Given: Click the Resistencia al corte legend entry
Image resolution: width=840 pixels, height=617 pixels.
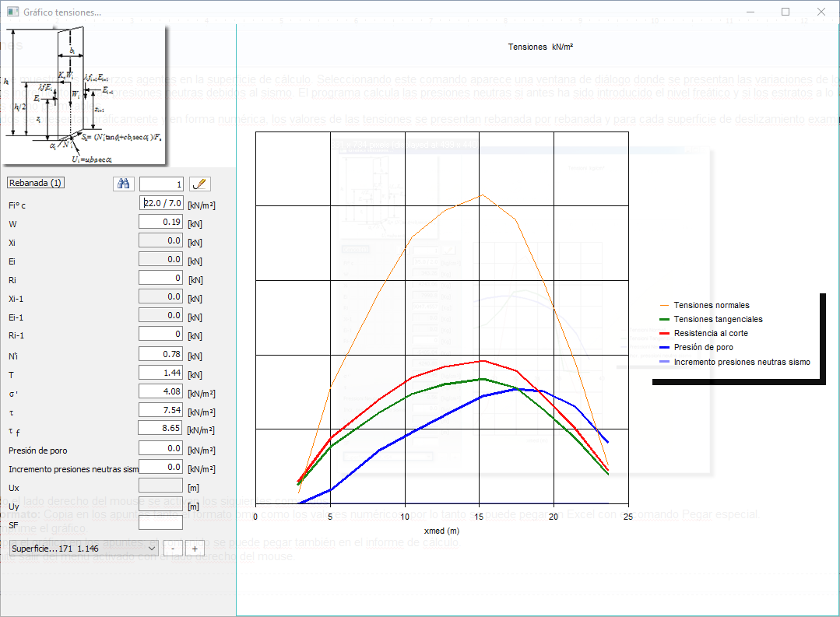Looking at the screenshot, I should point(704,333).
